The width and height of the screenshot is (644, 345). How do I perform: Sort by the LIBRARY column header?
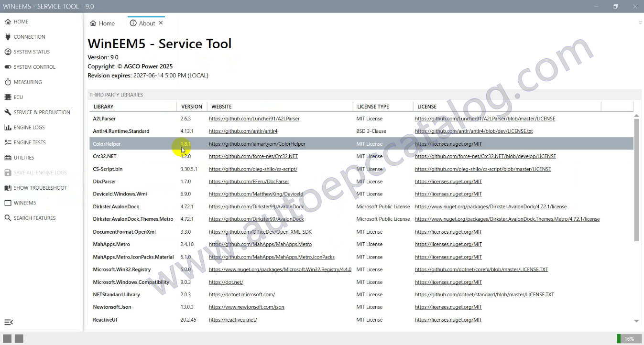133,107
